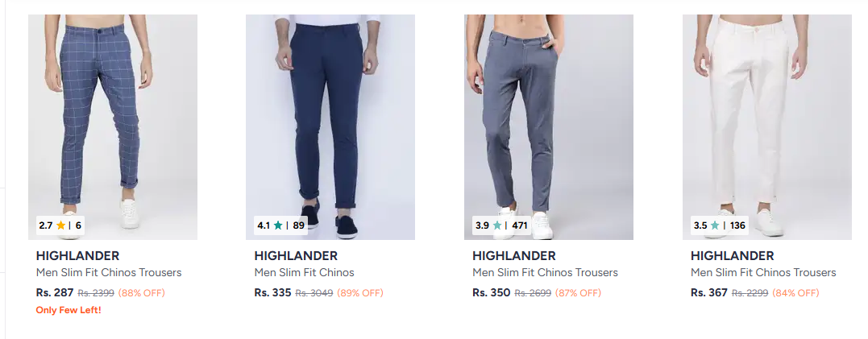This screenshot has height=339, width=868.
Task: Open the navy blue chinos product image
Action: tap(330, 126)
